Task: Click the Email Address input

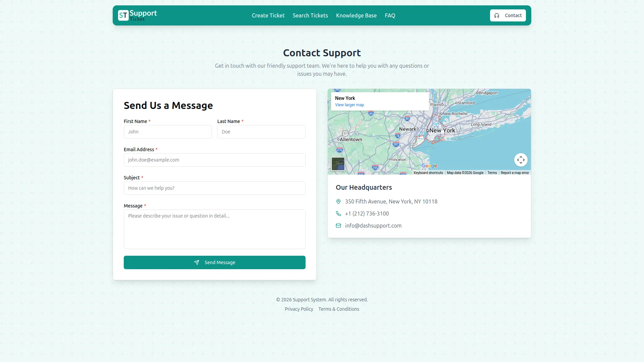Action: (215, 160)
